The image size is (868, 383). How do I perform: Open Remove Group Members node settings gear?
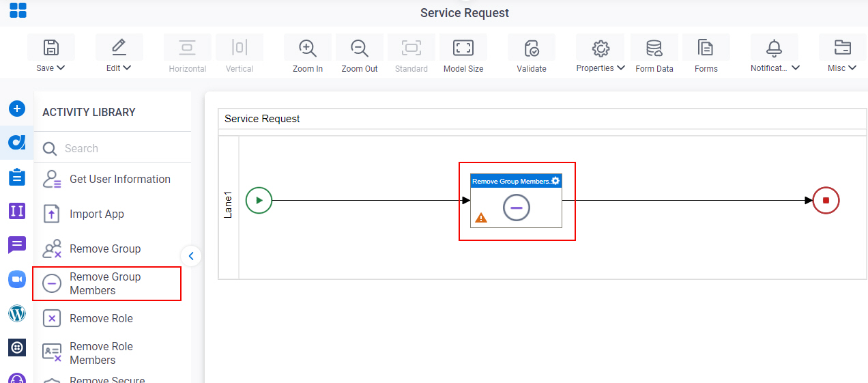tap(555, 181)
